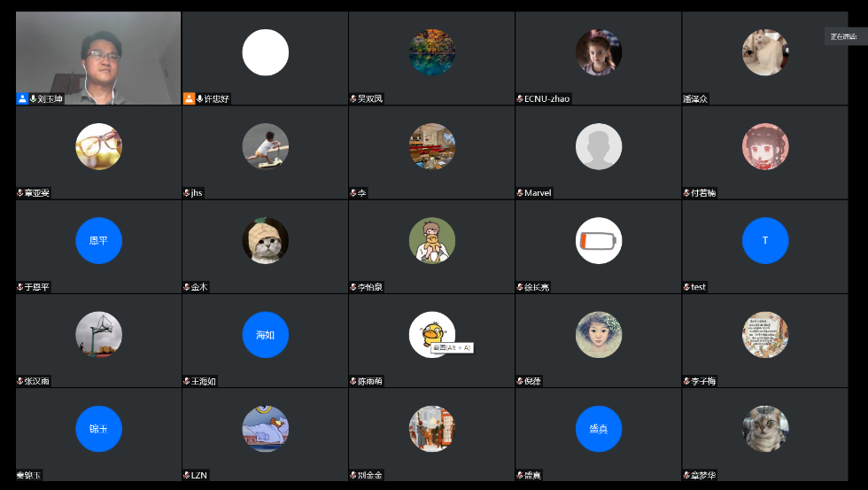
Task: Click the 正在讲话 speaking indicator label
Action: tap(843, 36)
